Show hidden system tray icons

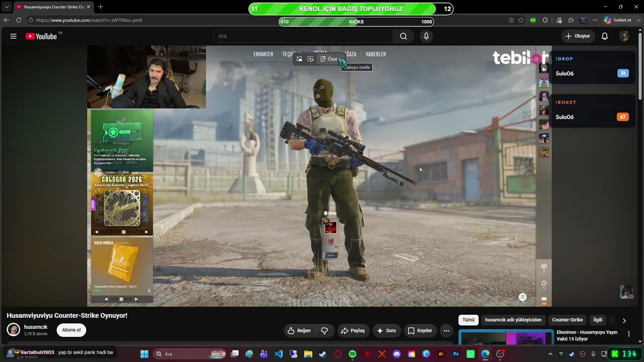tap(550, 354)
